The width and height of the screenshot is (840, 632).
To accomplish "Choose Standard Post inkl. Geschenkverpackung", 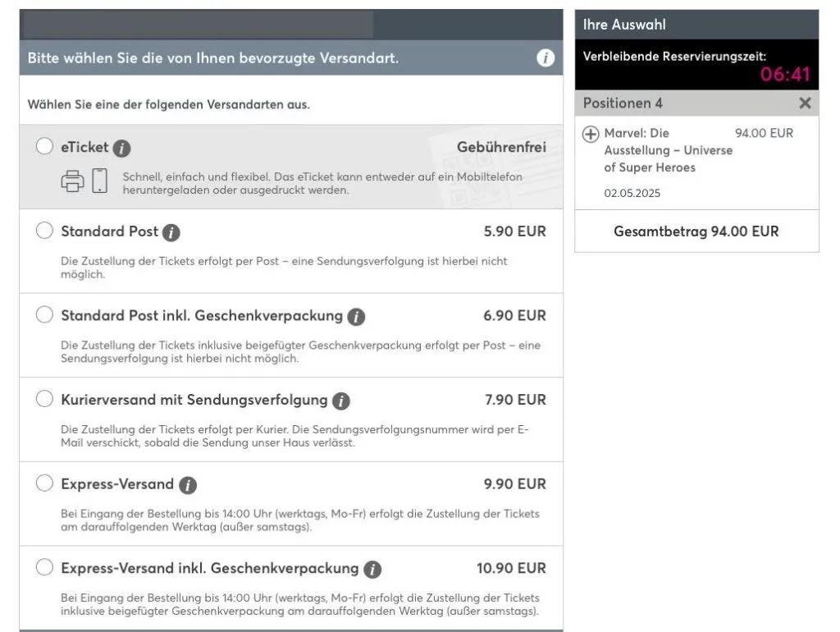I will (45, 315).
